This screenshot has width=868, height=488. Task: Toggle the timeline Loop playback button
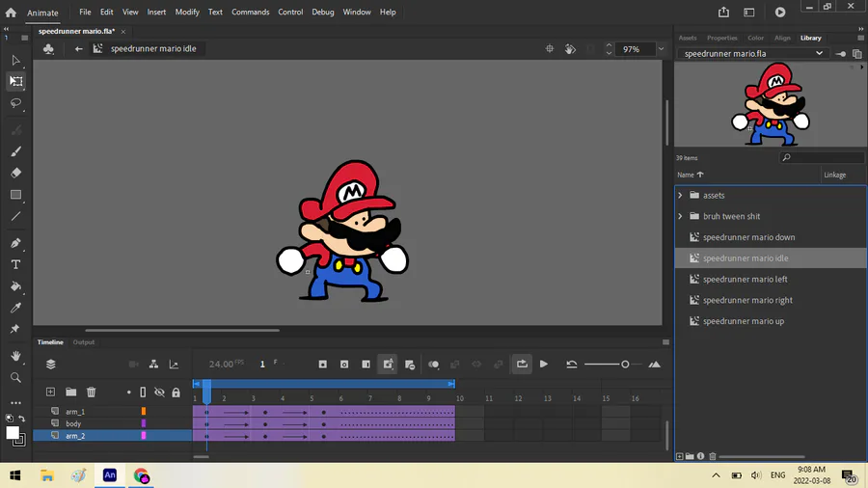[522, 364]
